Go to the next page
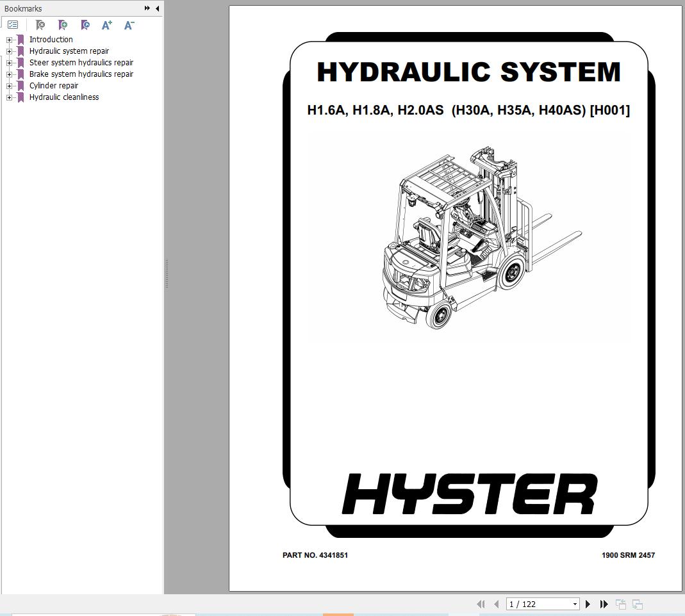The width and height of the screenshot is (685, 616). tap(588, 604)
